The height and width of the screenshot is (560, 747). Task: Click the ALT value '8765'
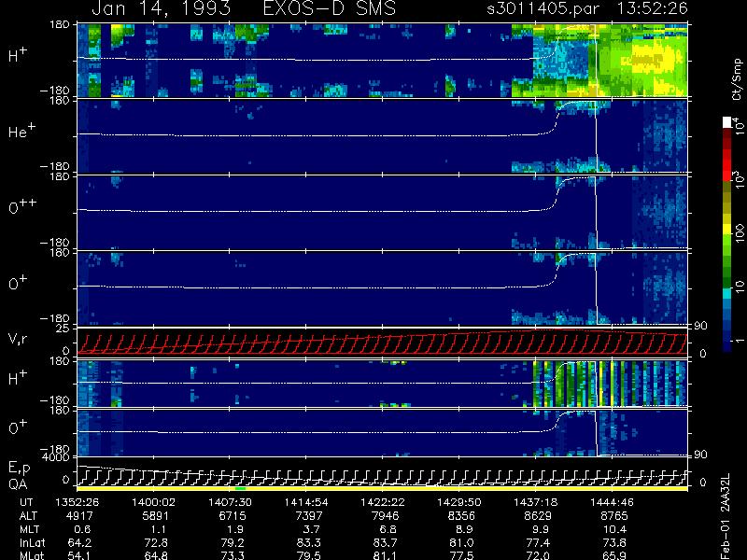click(x=614, y=516)
